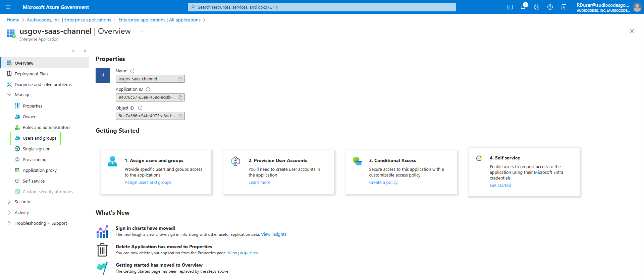
Task: Click the Self service card icon
Action: click(479, 158)
